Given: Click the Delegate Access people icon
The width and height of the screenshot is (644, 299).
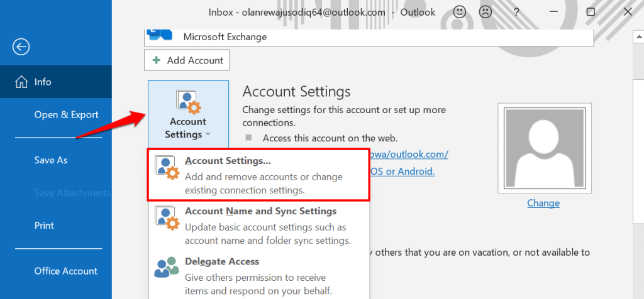Looking at the screenshot, I should 167,268.
